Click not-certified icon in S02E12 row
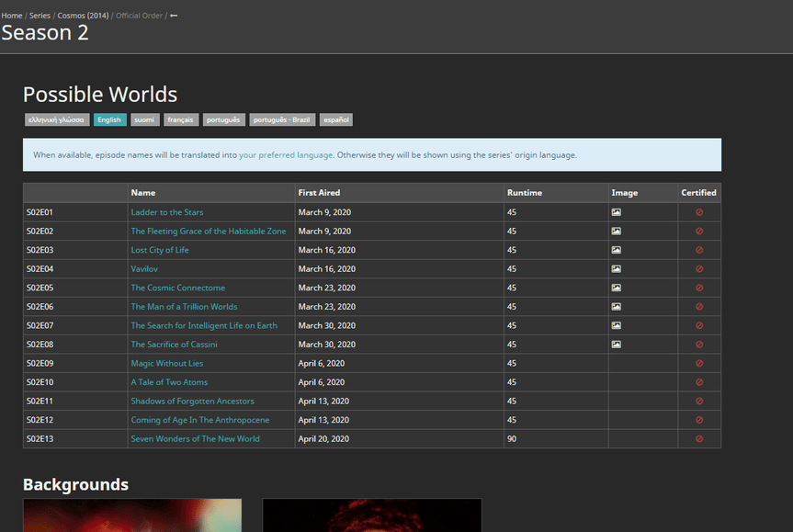793x532 pixels. tap(699, 420)
